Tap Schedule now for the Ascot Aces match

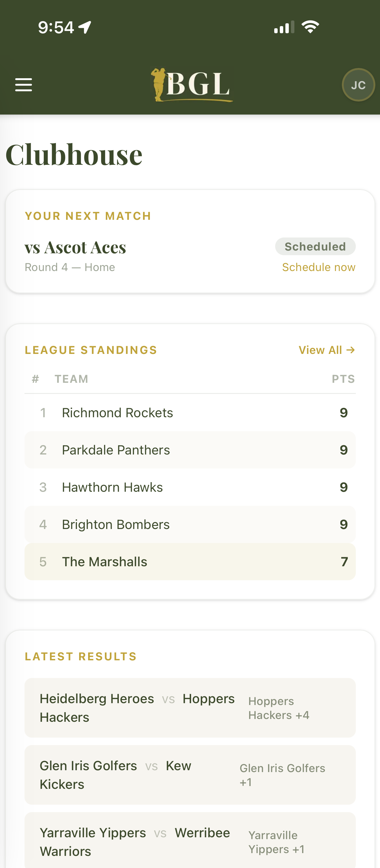[x=318, y=267]
